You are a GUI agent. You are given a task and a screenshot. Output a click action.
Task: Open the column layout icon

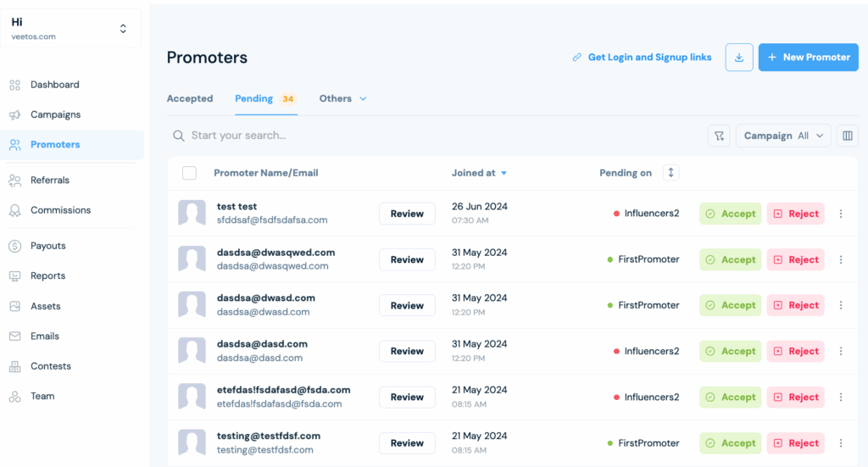(x=848, y=136)
